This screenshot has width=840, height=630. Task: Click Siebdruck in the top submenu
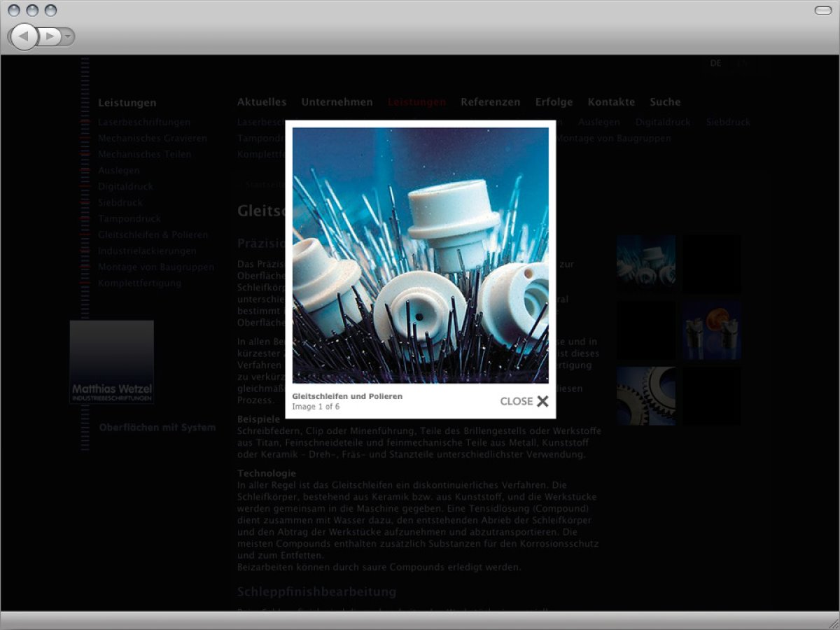pyautogui.click(x=728, y=122)
